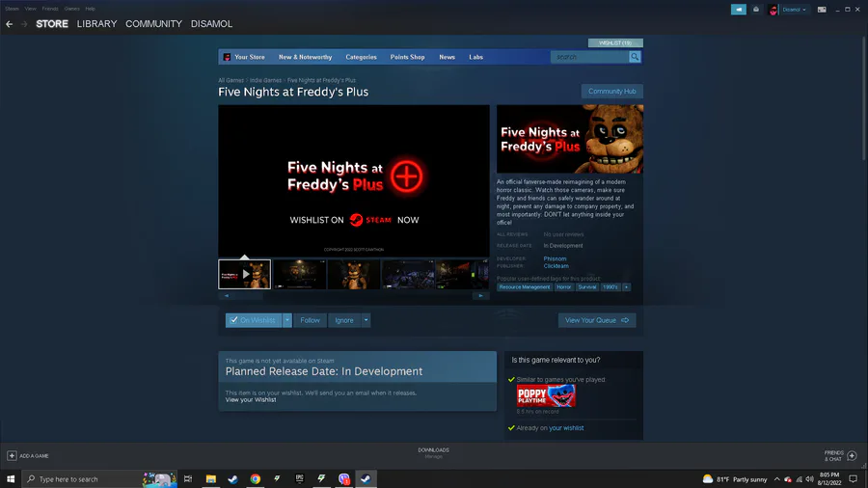Screen dimensions: 868x488
Task: Open the Windows action center icon
Action: click(x=854, y=479)
